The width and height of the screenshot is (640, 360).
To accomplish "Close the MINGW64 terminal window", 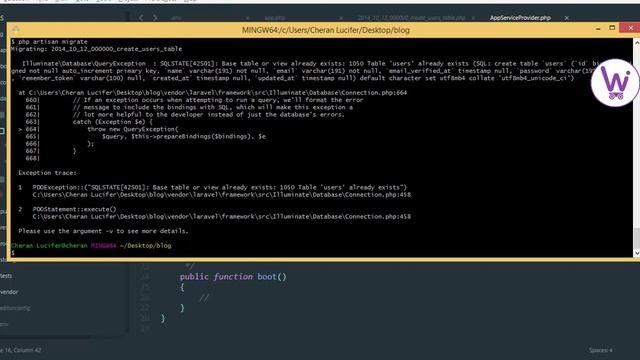I will [631, 28].
